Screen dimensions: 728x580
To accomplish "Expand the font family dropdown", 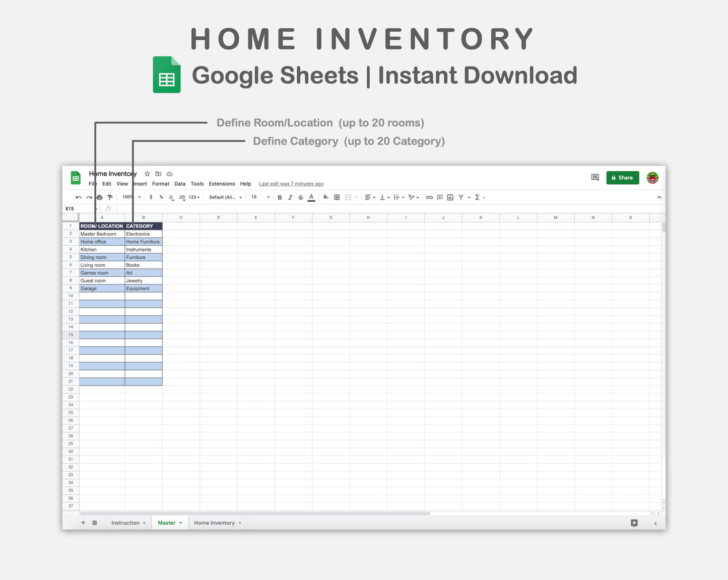I will 225,197.
